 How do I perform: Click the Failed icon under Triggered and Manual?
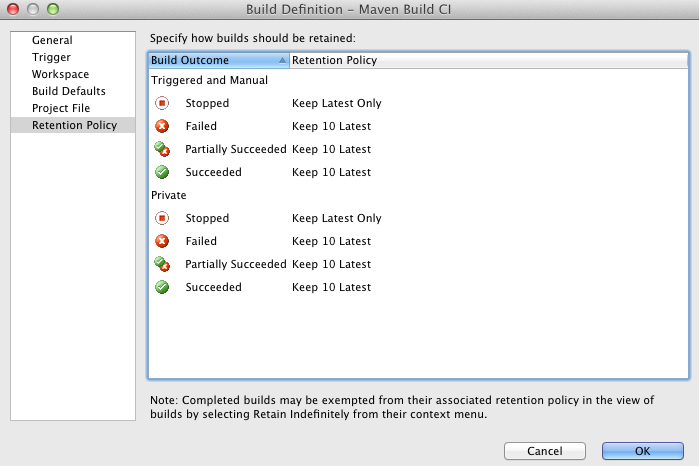162,126
